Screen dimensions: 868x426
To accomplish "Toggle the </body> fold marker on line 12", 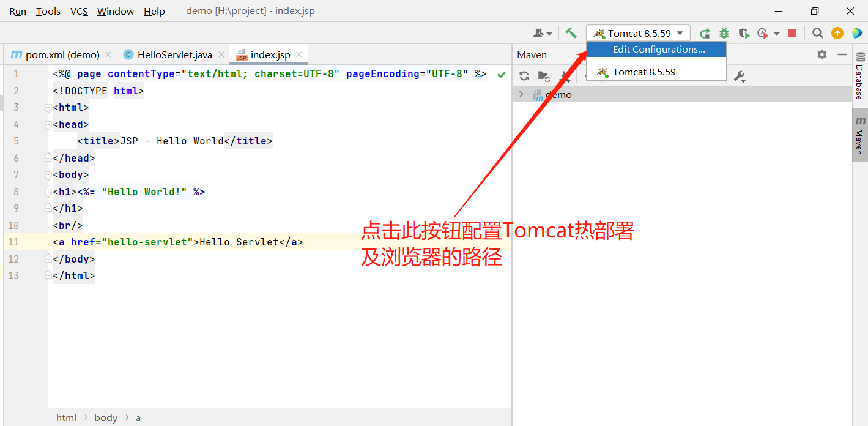I will click(x=48, y=260).
